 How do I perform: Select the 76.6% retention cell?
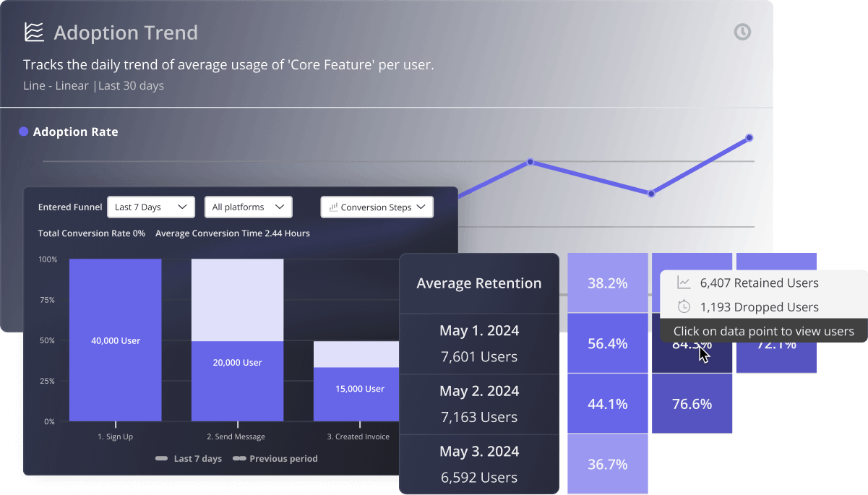(692, 404)
